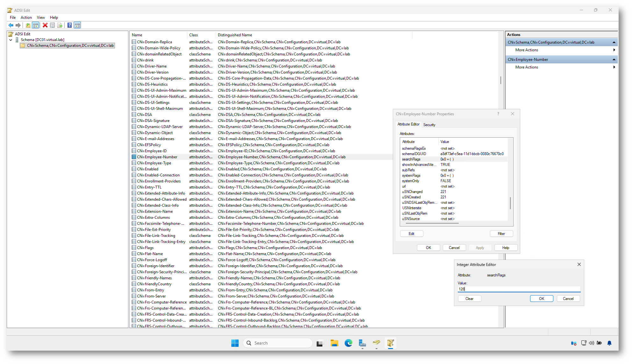632x364 pixels.
Task: Click OK in the Employee-Number Properties dialog
Action: [x=428, y=248]
